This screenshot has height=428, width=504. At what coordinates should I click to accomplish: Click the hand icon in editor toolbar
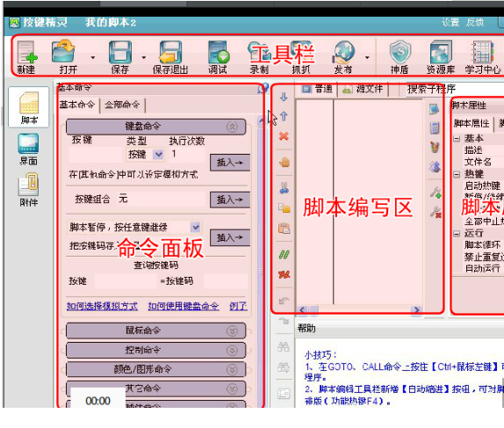284,163
